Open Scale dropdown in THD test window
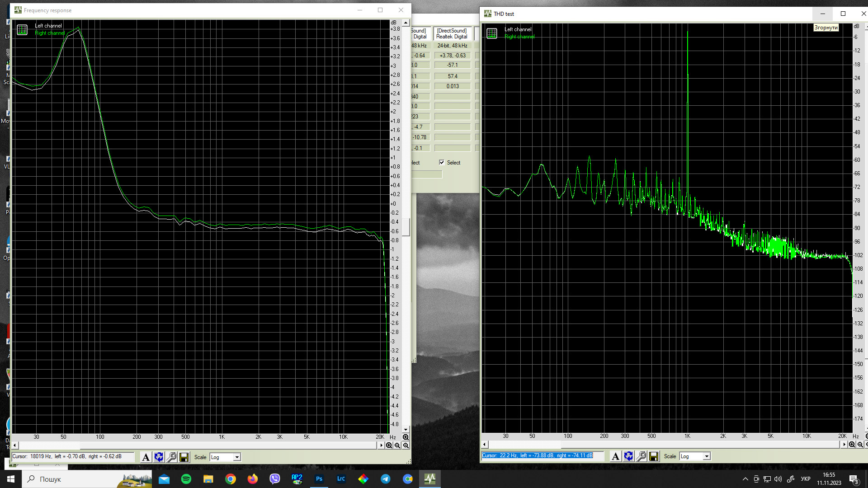Viewport: 868px width, 488px height. (x=706, y=456)
